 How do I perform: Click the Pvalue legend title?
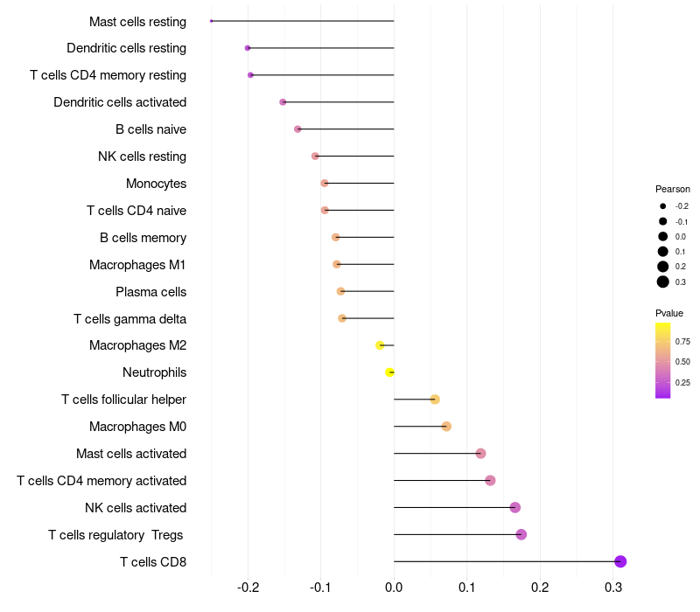coord(669,313)
